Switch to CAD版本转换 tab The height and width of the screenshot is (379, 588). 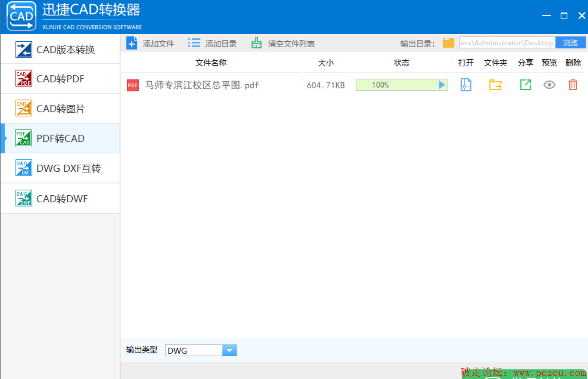[x=60, y=49]
